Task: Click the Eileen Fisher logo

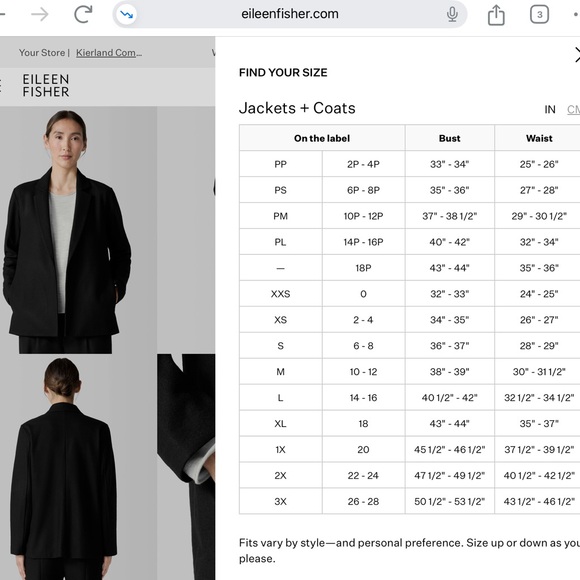Action: coord(45,85)
